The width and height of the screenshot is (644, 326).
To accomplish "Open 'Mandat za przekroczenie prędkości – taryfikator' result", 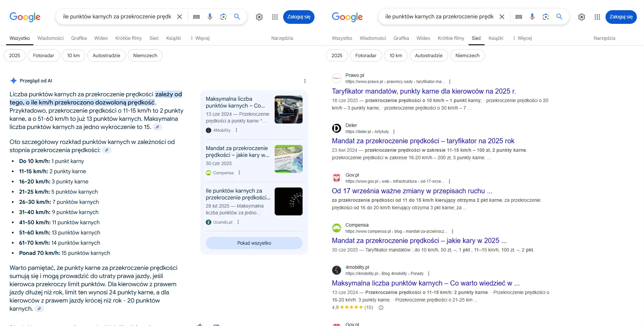I will point(423,141).
